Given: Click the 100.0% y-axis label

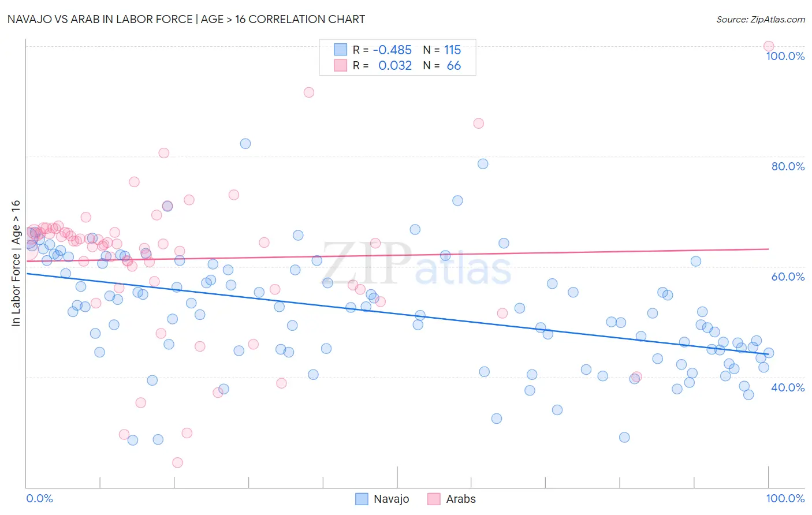Looking at the screenshot, I should [x=785, y=56].
